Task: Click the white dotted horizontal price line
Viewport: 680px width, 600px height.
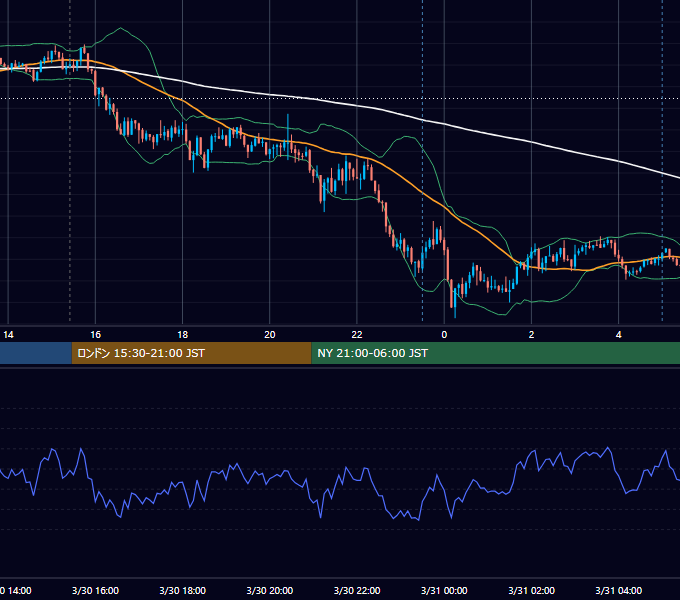Action: pos(340,98)
